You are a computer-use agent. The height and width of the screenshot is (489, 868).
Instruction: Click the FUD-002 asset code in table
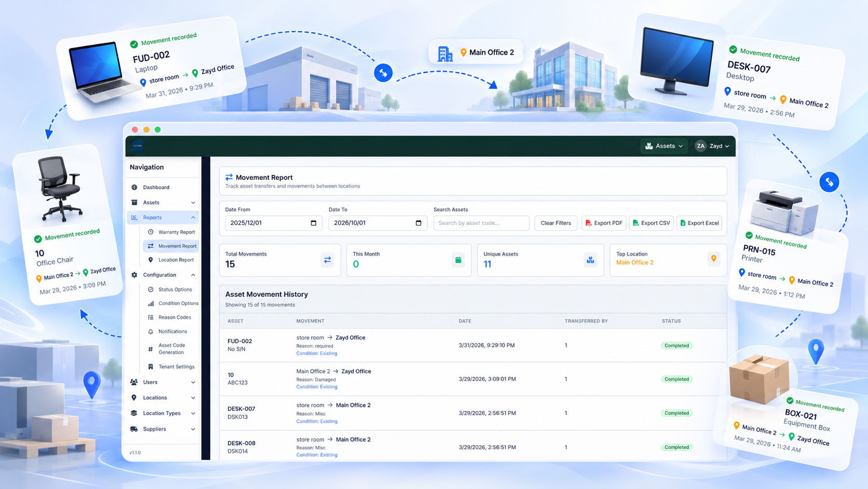click(240, 341)
